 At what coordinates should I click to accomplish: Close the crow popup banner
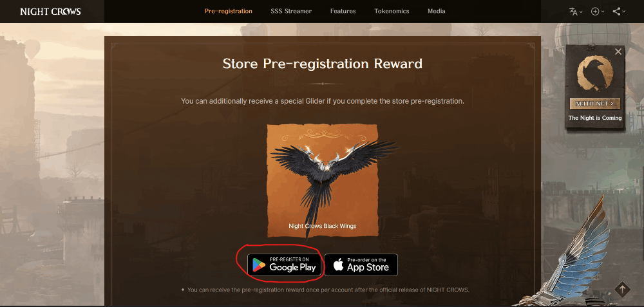click(x=618, y=51)
